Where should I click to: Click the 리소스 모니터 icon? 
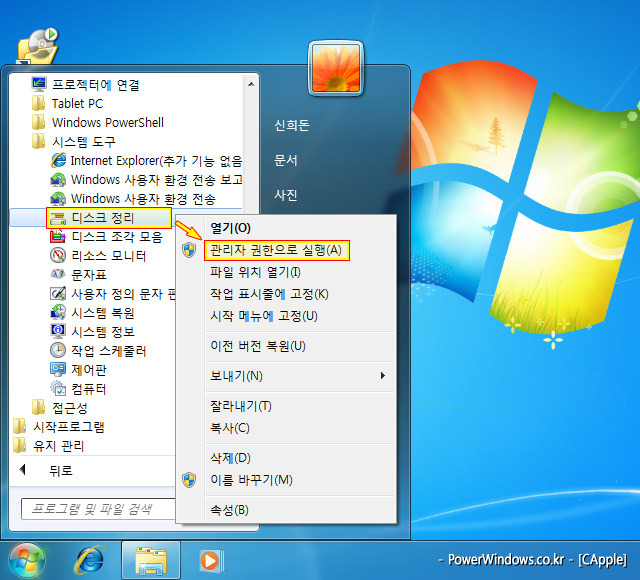tap(58, 256)
